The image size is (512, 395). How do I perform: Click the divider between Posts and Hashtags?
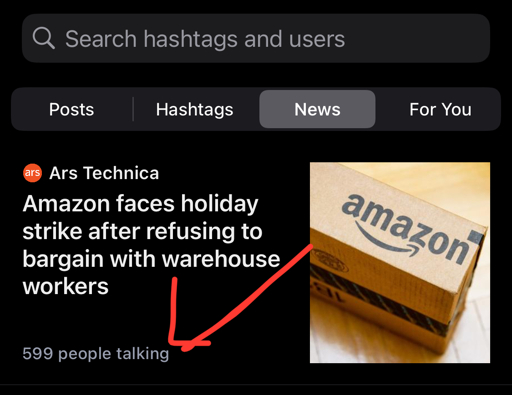click(133, 109)
